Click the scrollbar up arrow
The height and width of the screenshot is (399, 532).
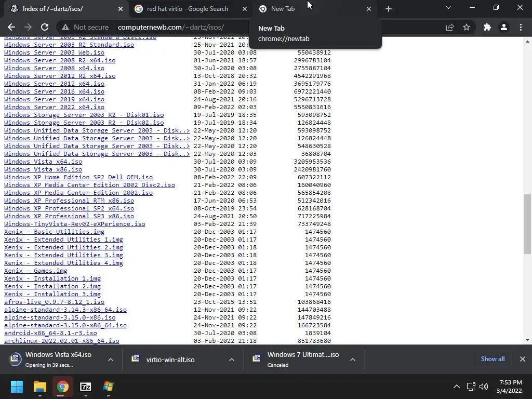pyautogui.click(x=527, y=42)
